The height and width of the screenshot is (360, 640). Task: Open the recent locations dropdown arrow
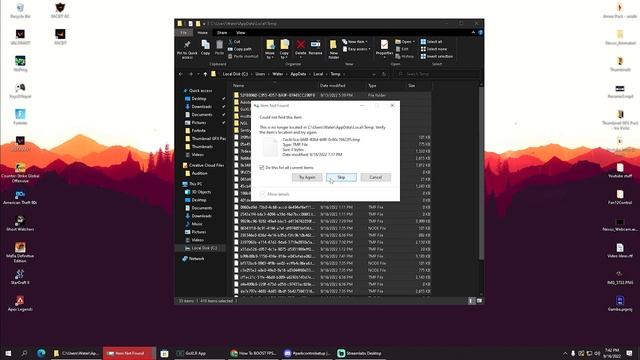pos(198,74)
